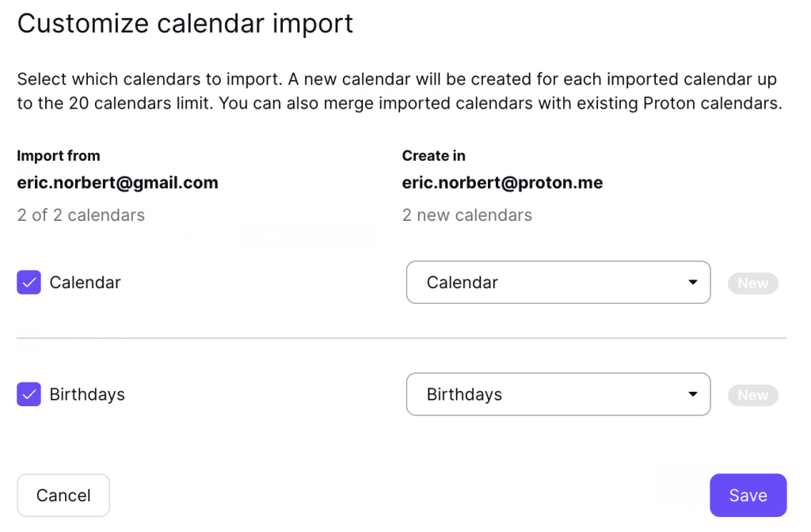The width and height of the screenshot is (811, 532).
Task: Save the calendar import settings
Action: click(x=748, y=496)
